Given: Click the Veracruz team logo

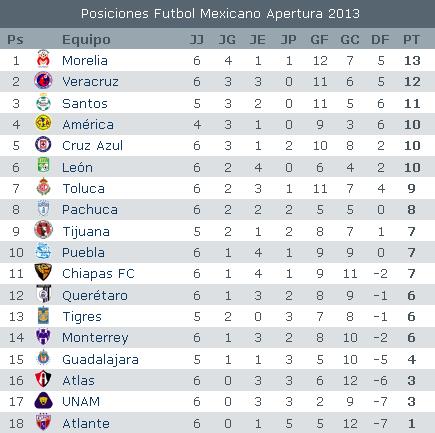Looking at the screenshot, I should tap(43, 81).
